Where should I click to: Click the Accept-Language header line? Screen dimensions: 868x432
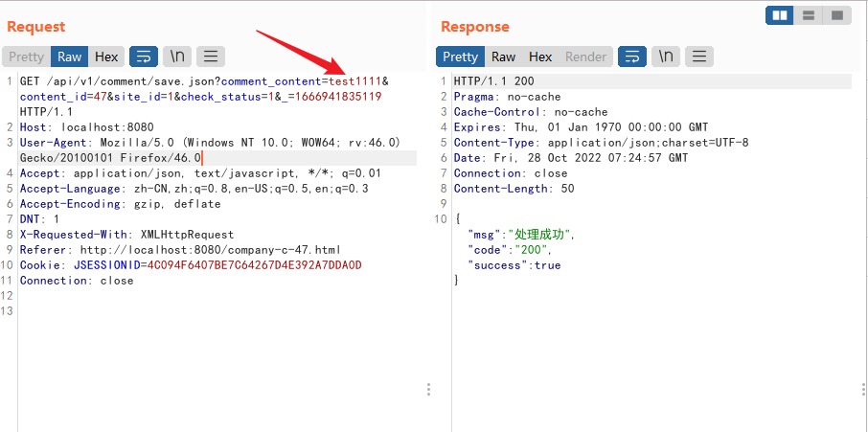click(194, 189)
